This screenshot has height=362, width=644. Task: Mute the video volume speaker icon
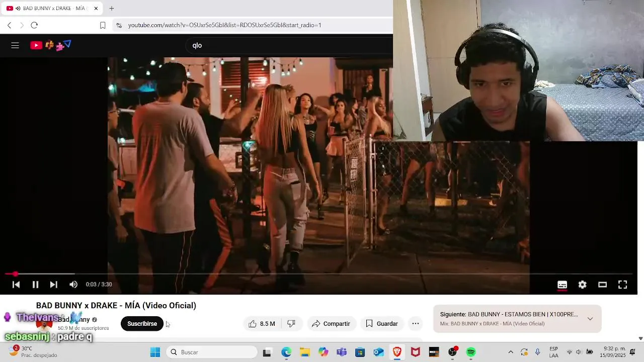(x=73, y=285)
